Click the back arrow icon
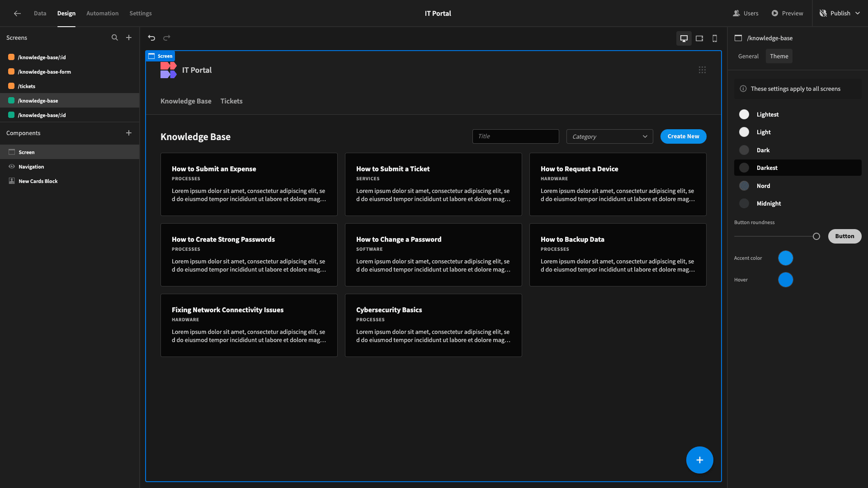The image size is (868, 488). (x=17, y=14)
